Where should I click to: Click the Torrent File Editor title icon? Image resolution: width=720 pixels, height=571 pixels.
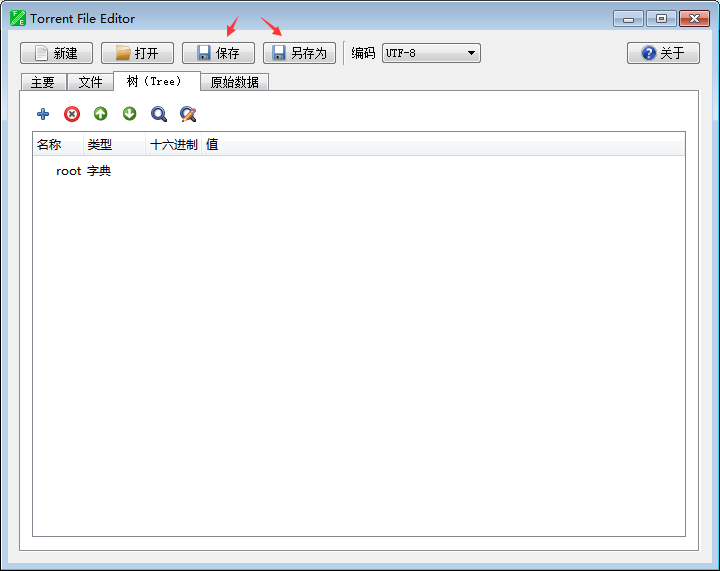18,18
